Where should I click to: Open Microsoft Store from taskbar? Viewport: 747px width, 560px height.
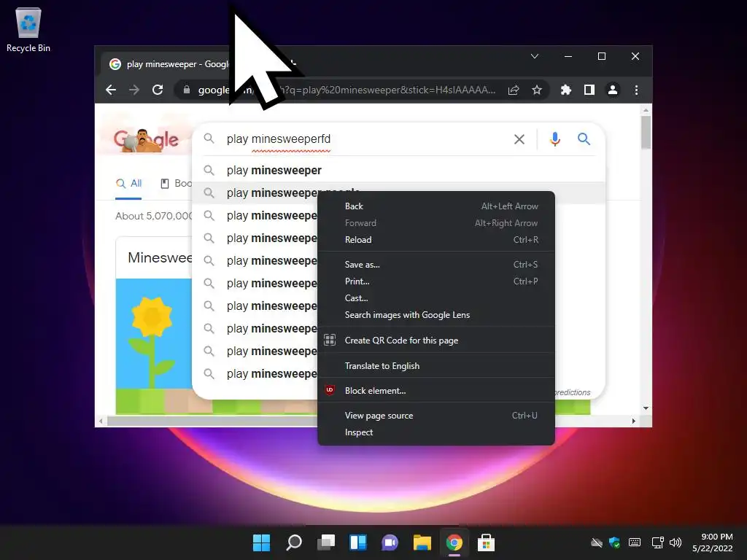[487, 542]
